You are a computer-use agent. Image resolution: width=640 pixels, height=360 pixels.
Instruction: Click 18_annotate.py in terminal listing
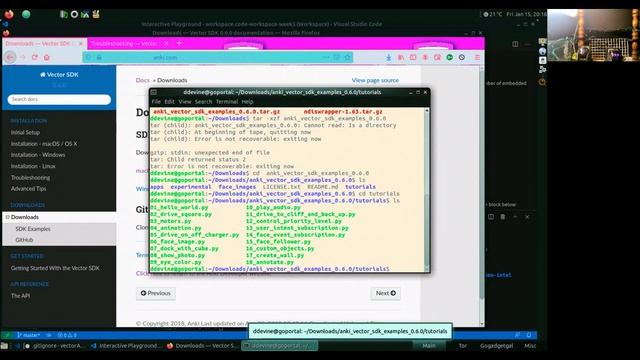point(270,262)
